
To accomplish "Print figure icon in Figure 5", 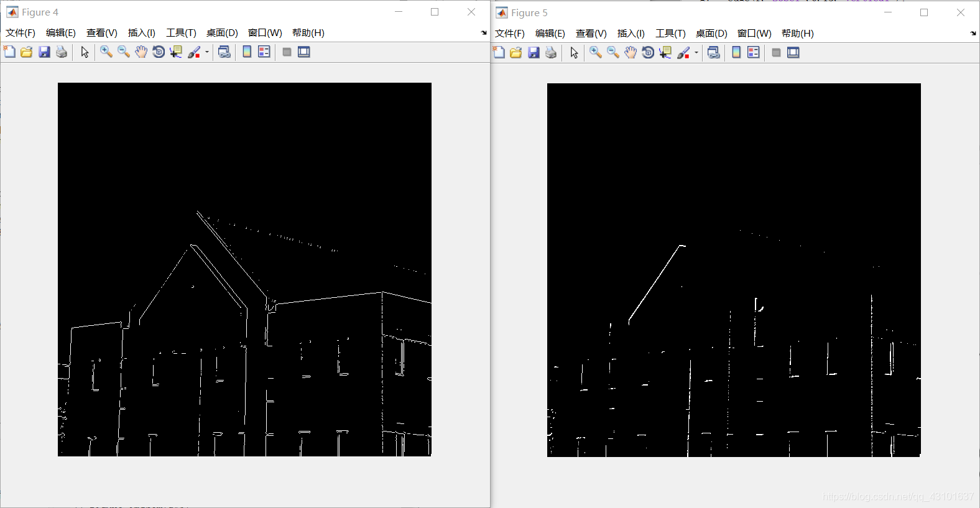I will tap(550, 52).
